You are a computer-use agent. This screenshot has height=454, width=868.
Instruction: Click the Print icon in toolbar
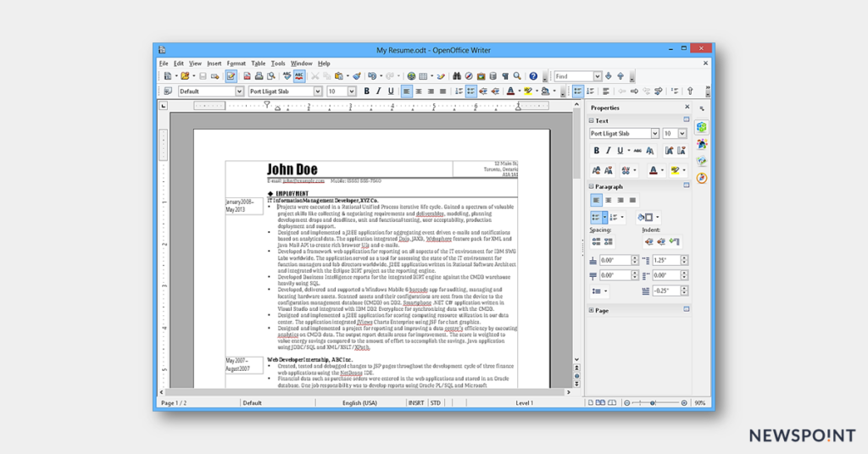tap(259, 76)
